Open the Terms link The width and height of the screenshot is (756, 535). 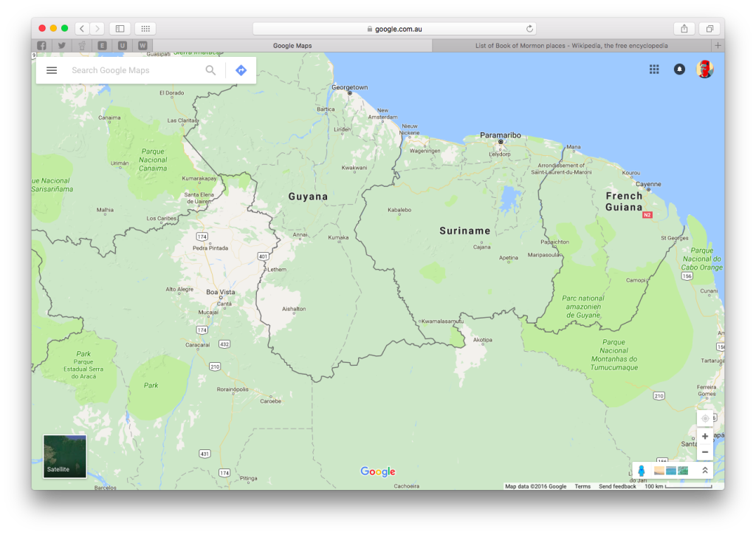tap(583, 486)
